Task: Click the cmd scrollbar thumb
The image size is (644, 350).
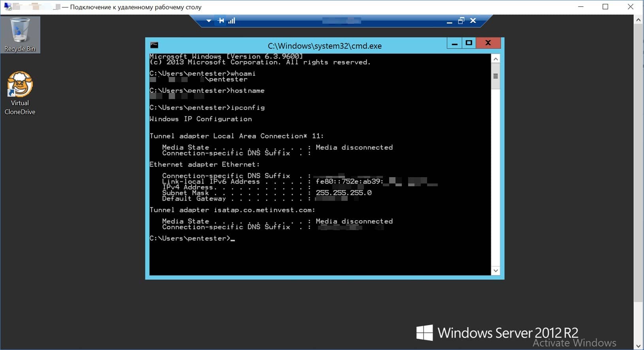Action: (495, 76)
